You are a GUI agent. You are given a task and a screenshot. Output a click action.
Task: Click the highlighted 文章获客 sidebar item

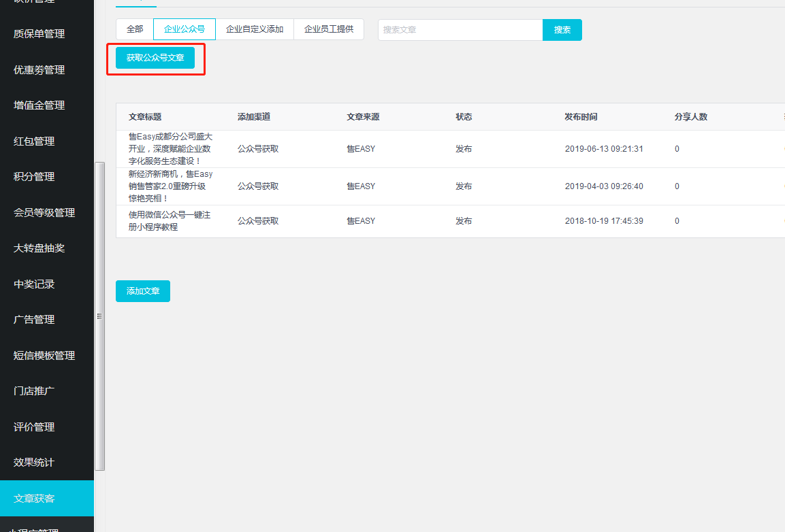(x=34, y=499)
